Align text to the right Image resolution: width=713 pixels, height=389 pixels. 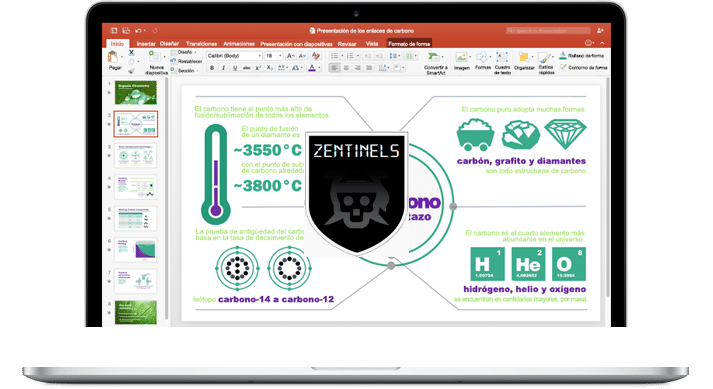[358, 68]
